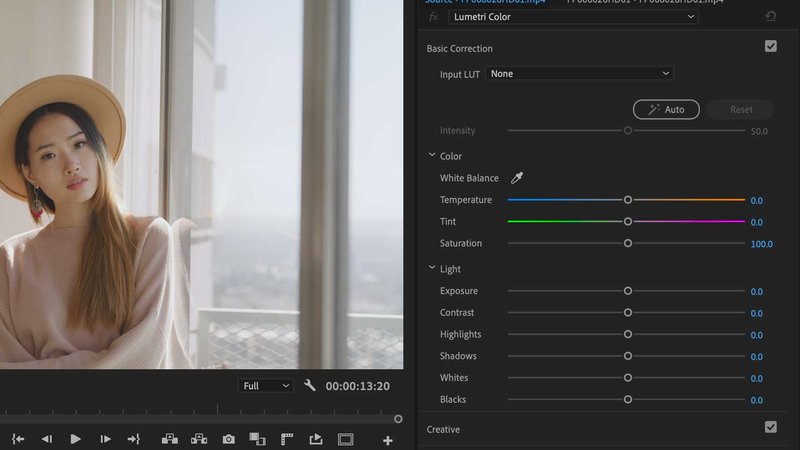Click the Whites value 0.0
This screenshot has height=450, width=800.
pos(757,379)
